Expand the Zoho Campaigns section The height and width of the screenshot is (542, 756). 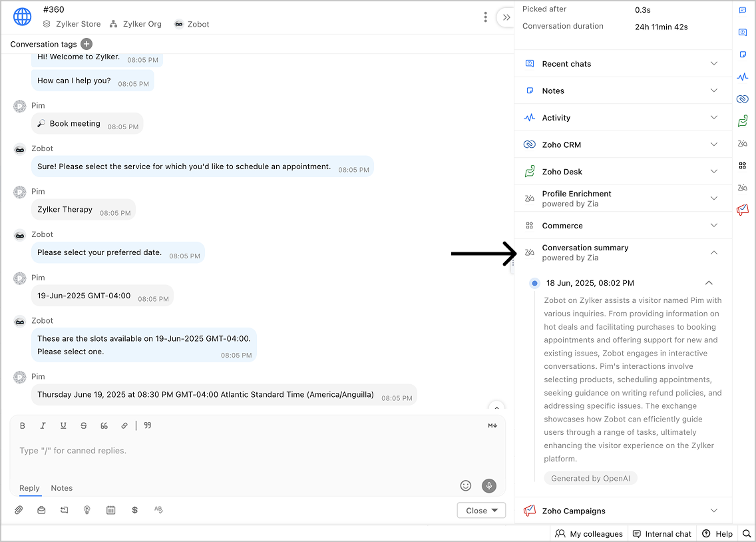[x=623, y=511]
